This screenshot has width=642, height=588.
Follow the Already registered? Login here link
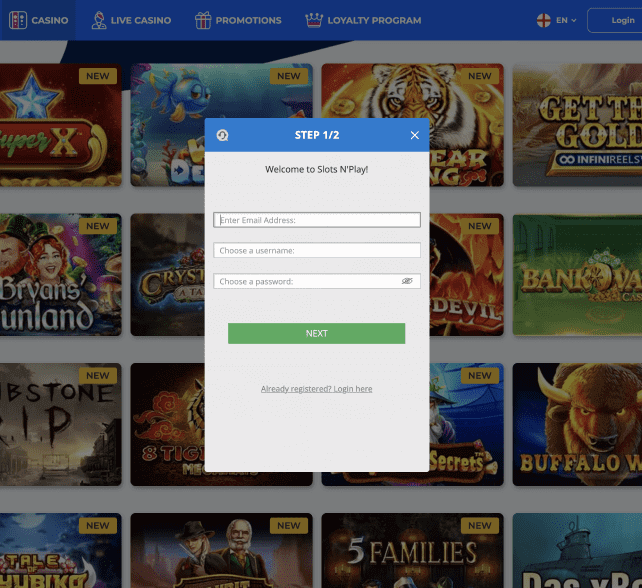316,389
